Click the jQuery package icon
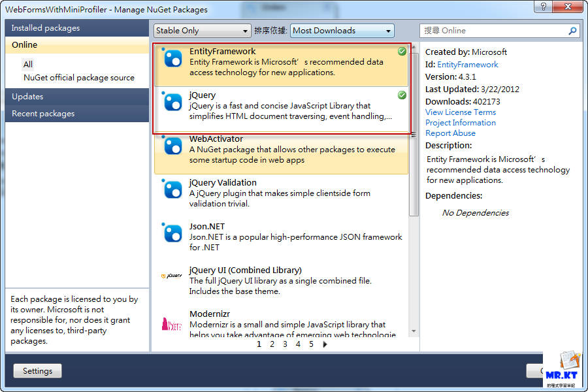The width and height of the screenshot is (588, 392). [172, 102]
